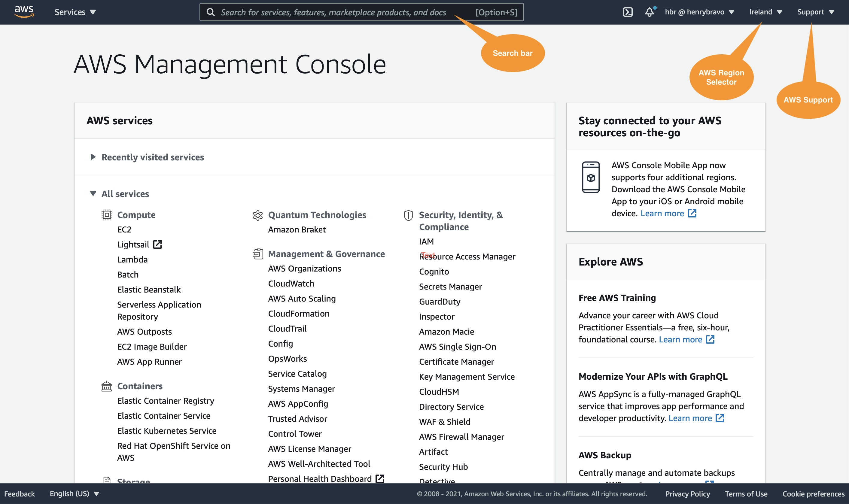This screenshot has height=504, width=849.
Task: Click external icon after mobile app Learn more
Action: (x=692, y=213)
